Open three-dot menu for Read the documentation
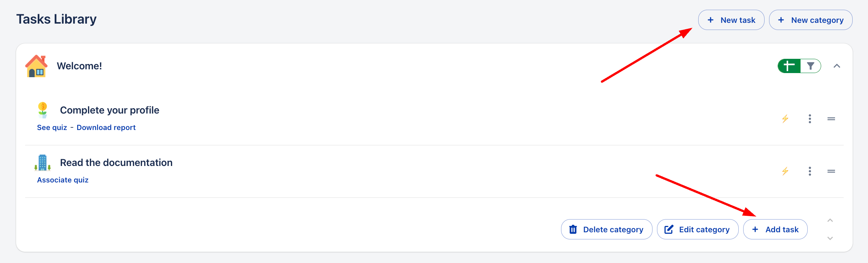Screen dimensions: 868x263 pos(810,171)
